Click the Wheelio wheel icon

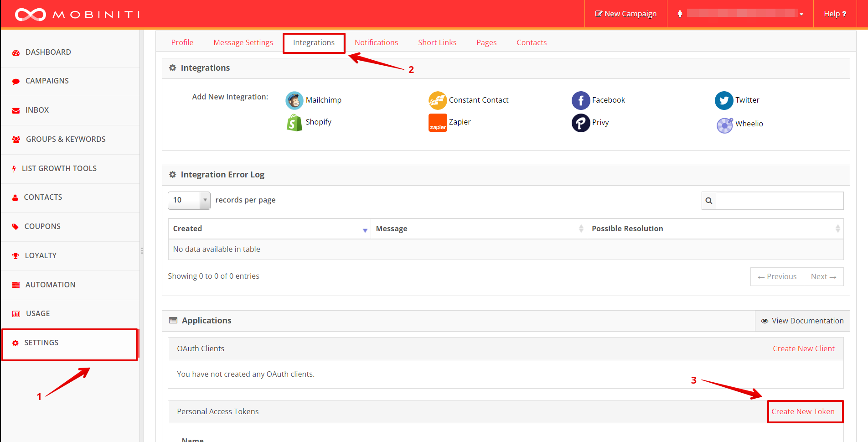pyautogui.click(x=724, y=125)
